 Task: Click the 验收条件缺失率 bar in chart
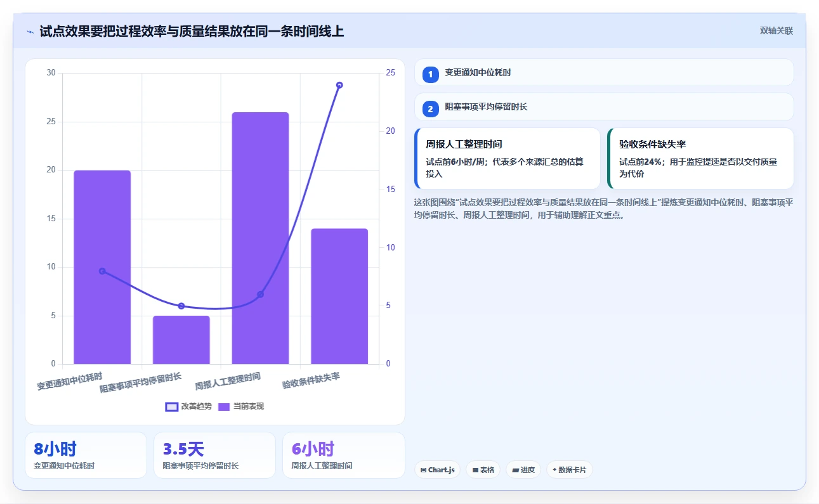tap(339, 296)
